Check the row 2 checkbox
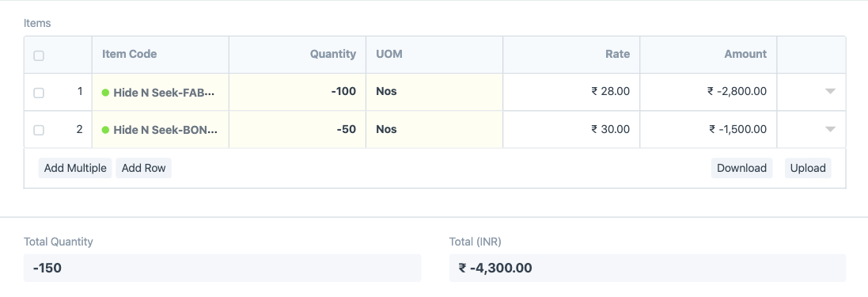 point(39,130)
